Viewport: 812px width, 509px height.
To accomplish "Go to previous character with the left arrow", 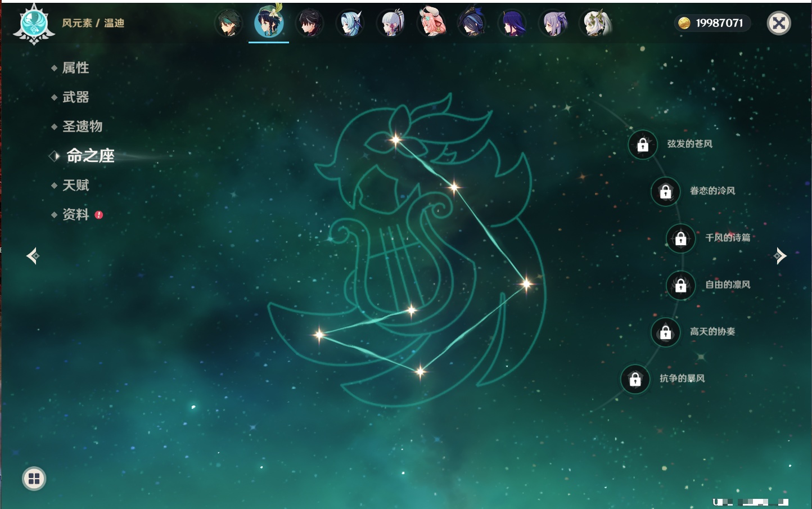I will pos(33,256).
